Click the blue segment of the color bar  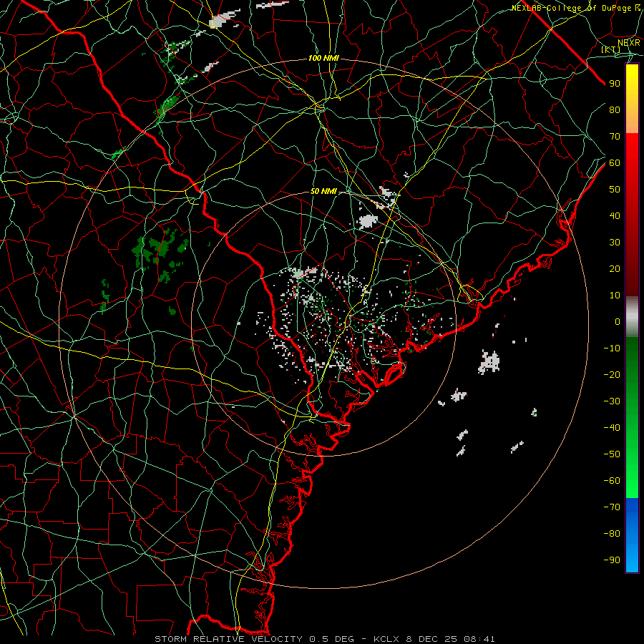632,535
